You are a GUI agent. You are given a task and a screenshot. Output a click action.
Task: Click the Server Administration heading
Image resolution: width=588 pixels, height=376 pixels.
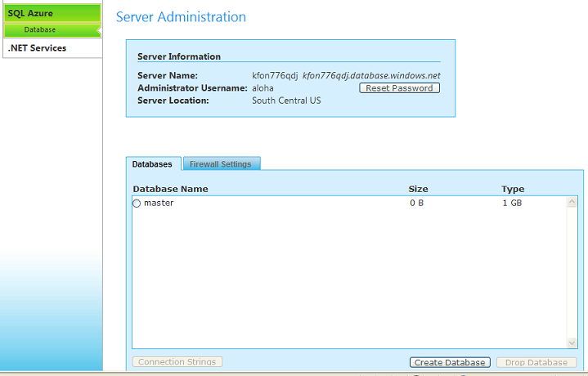(181, 17)
